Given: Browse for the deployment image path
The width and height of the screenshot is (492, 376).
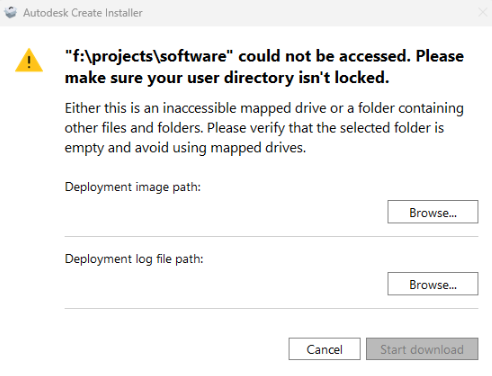Looking at the screenshot, I should pos(433,212).
